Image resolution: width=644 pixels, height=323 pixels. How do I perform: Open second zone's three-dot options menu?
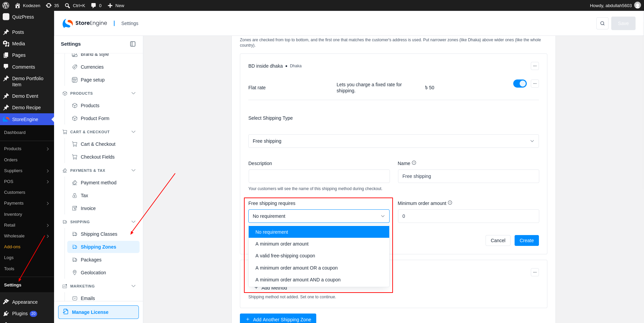535,272
